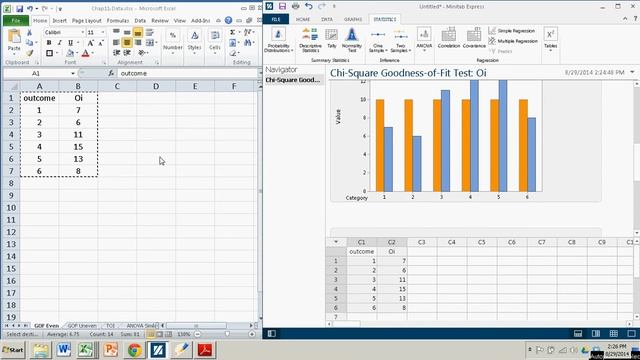The width and height of the screenshot is (640, 360).
Task: Switch to the Minitab GRAPHS tab
Action: 353,19
